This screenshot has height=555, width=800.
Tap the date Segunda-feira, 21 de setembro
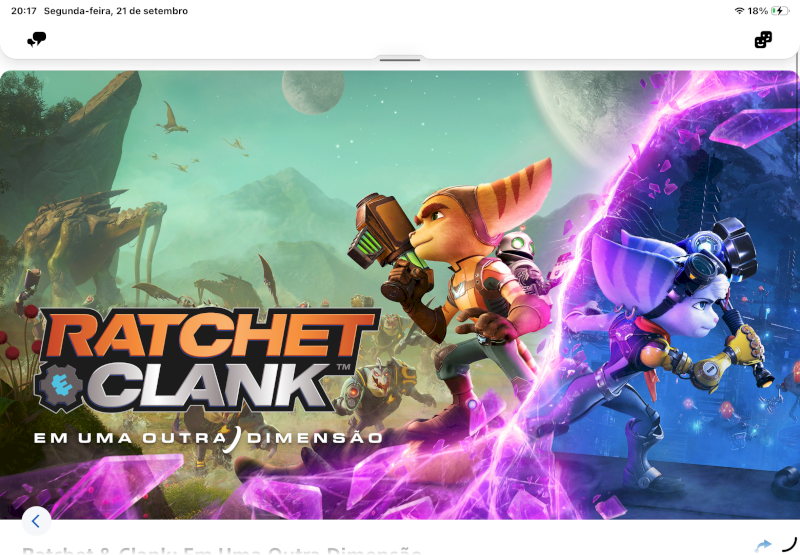[116, 11]
